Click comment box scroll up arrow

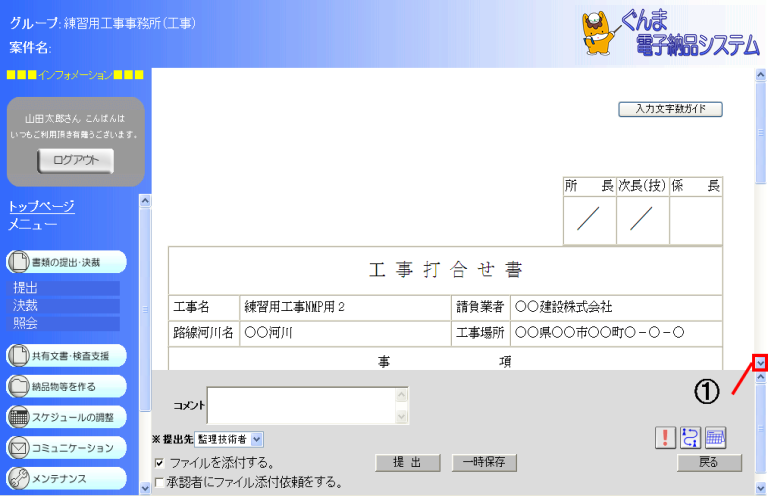pyautogui.click(x=402, y=395)
